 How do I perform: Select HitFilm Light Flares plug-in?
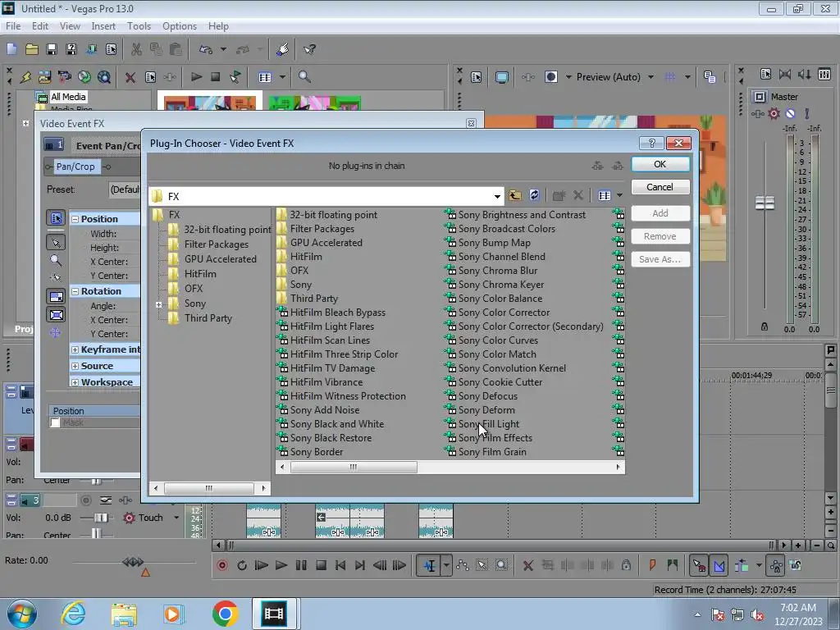coord(331,326)
